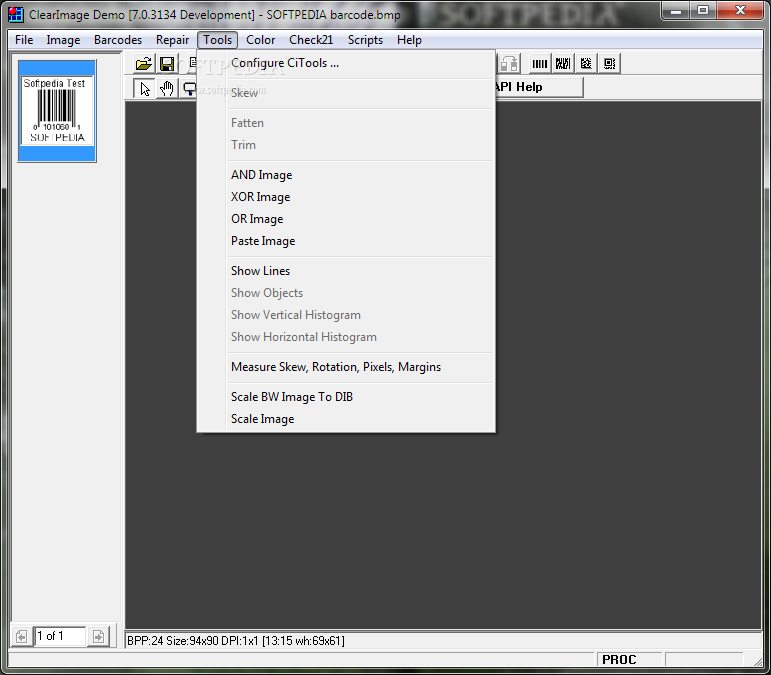The image size is (771, 675).
Task: Select the arrow pointer tool
Action: (x=145, y=89)
